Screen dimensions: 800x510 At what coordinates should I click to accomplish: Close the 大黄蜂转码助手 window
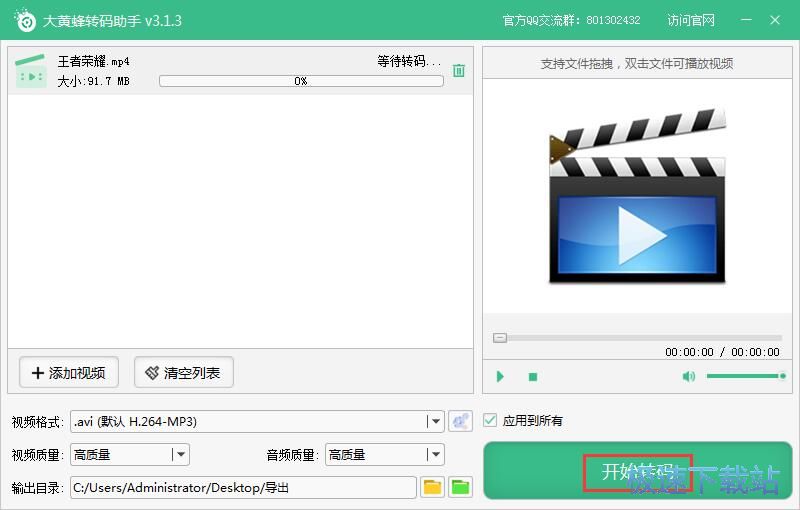click(x=774, y=20)
